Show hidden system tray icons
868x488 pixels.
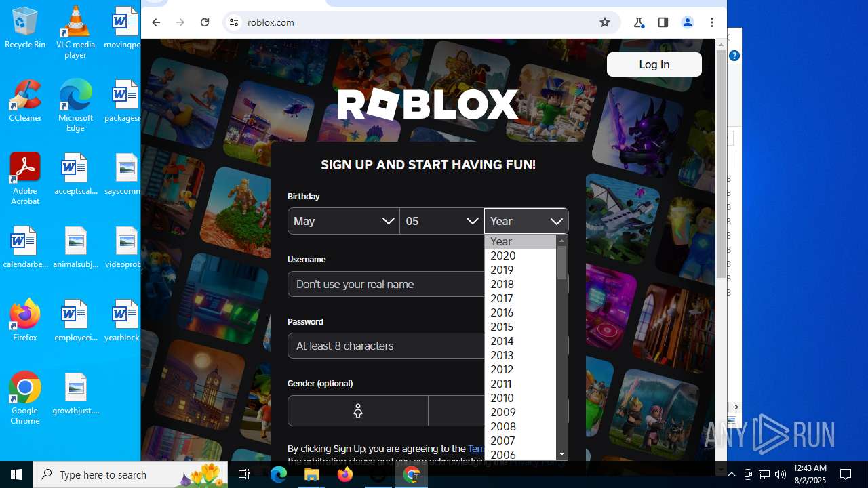coord(731,474)
